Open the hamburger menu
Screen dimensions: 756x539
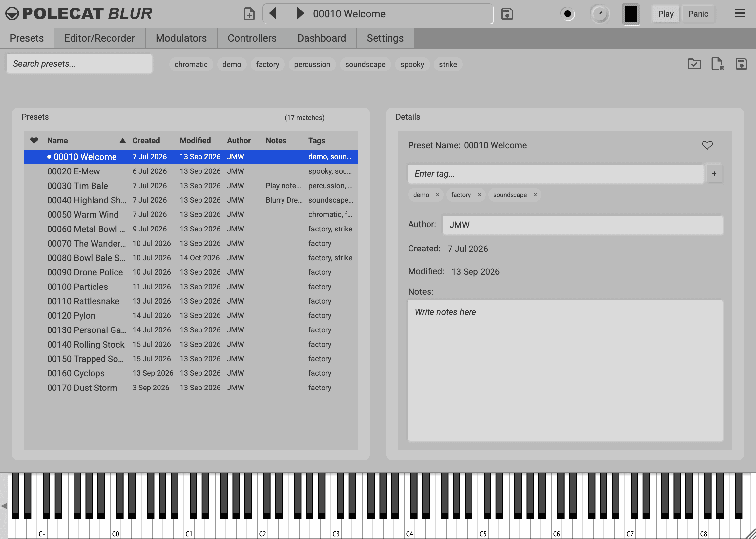(740, 14)
